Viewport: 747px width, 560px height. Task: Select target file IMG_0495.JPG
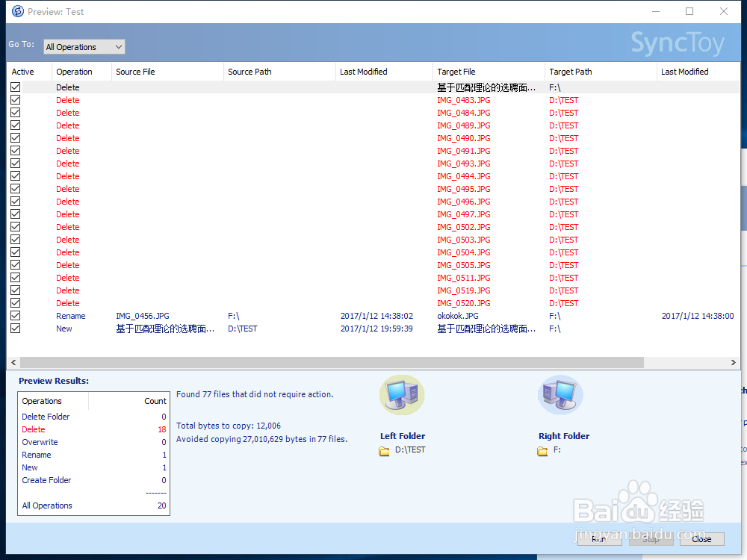(464, 189)
